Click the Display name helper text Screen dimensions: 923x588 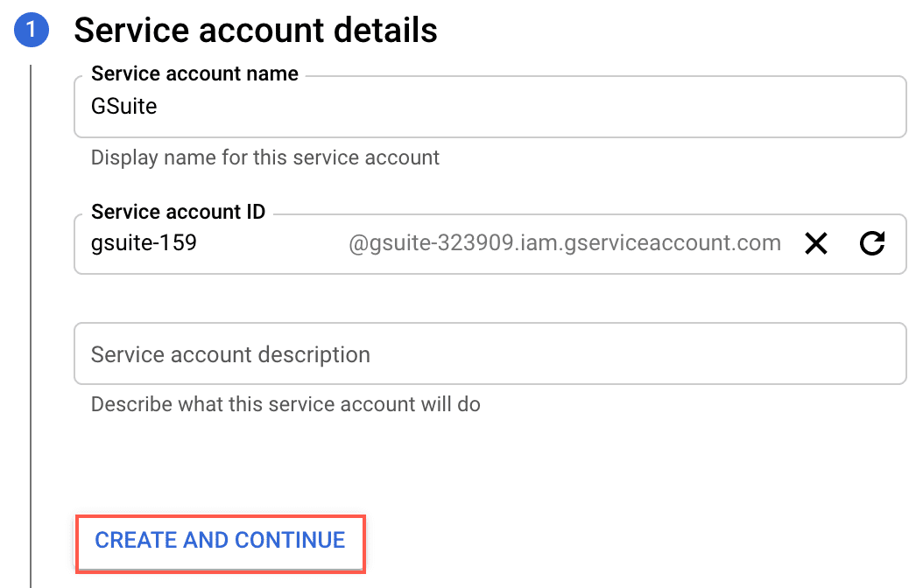[264, 157]
